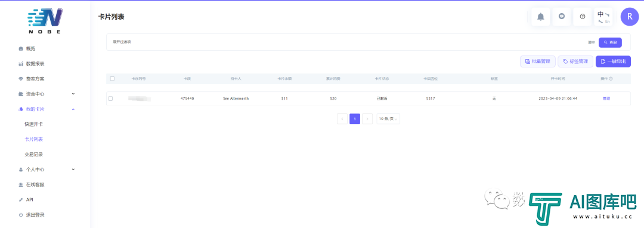Open 费率方案 in the sidebar

coord(35,79)
